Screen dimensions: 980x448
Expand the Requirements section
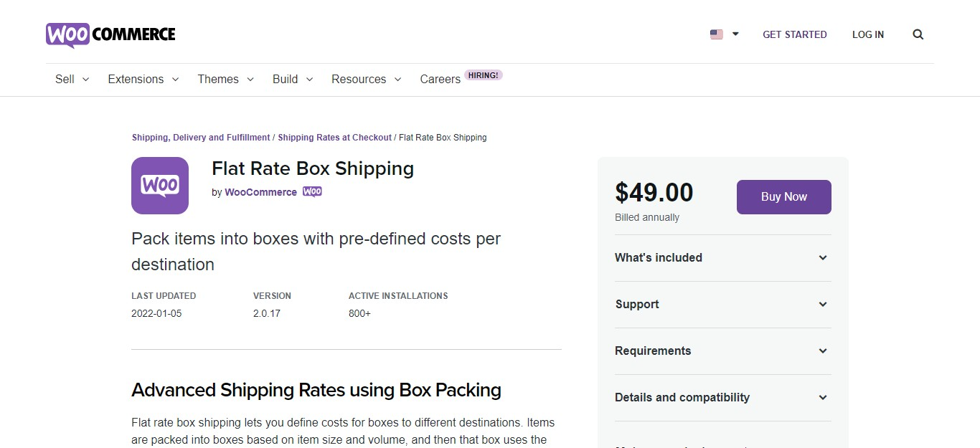coord(723,351)
